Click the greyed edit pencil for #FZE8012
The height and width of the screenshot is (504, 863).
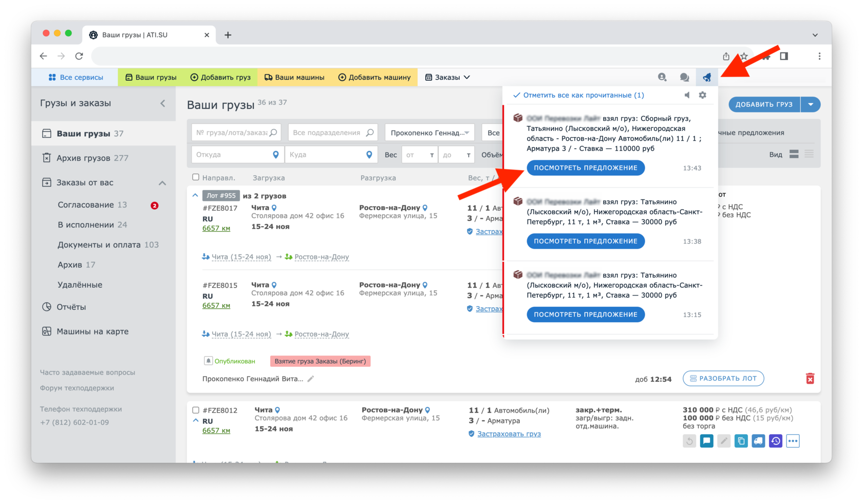coord(724,441)
